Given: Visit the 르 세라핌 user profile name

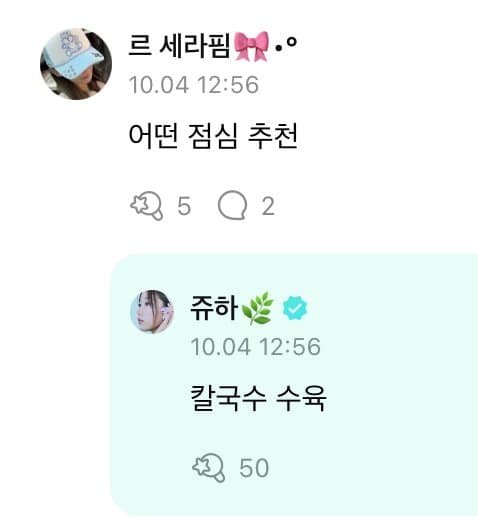Looking at the screenshot, I should coord(179,45).
